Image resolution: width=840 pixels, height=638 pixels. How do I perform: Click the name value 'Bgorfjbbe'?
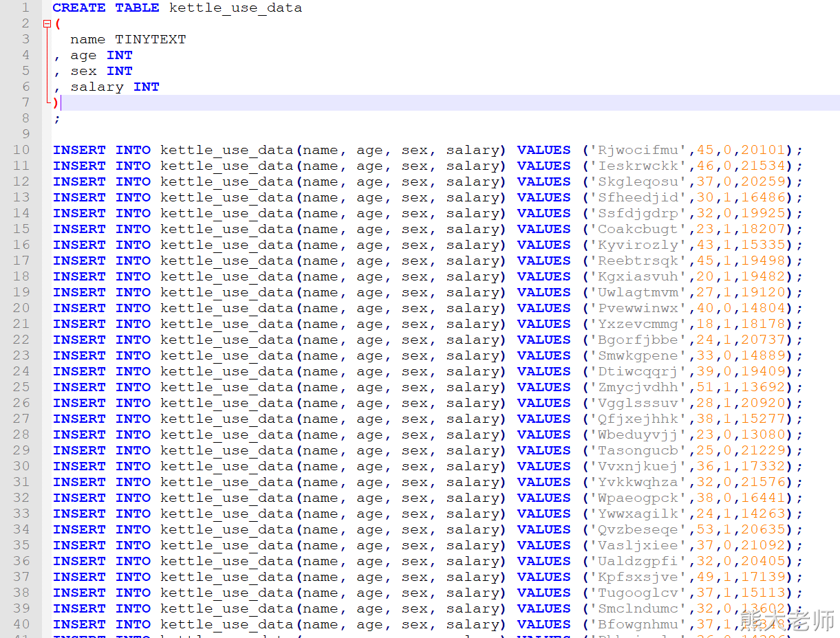[638, 340]
